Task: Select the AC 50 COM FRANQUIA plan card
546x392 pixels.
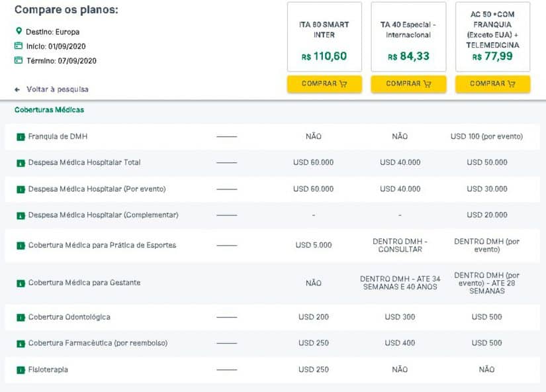Action: [492, 36]
